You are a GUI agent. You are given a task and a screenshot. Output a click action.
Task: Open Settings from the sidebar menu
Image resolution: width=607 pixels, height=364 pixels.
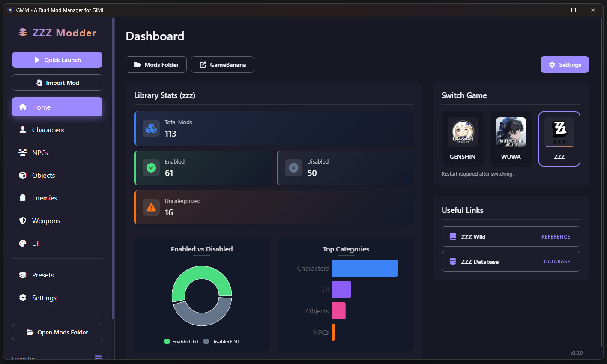(44, 298)
